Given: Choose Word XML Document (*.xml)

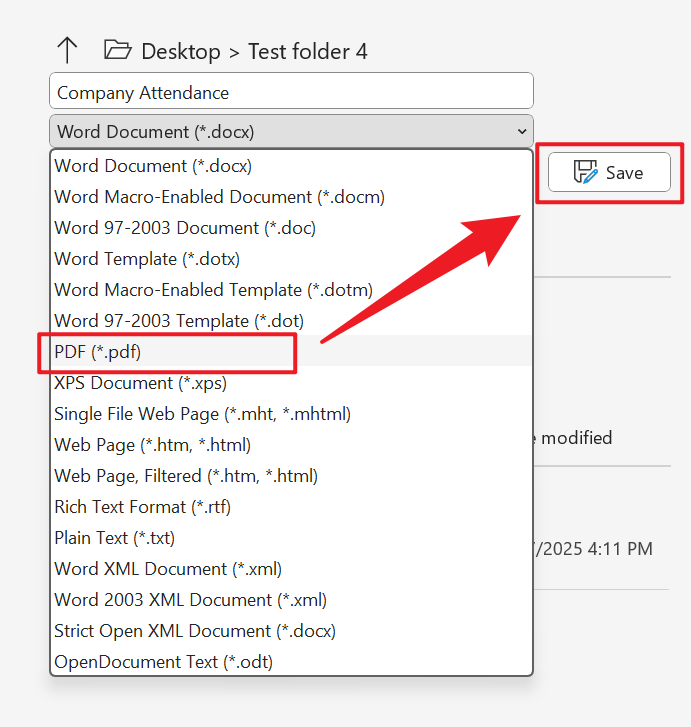Looking at the screenshot, I should pos(291,569).
